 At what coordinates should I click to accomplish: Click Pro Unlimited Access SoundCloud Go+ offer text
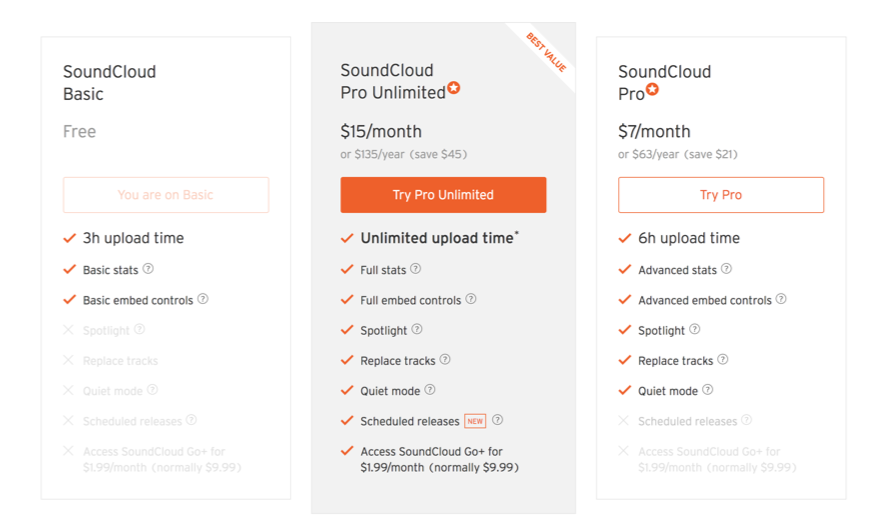[439, 459]
